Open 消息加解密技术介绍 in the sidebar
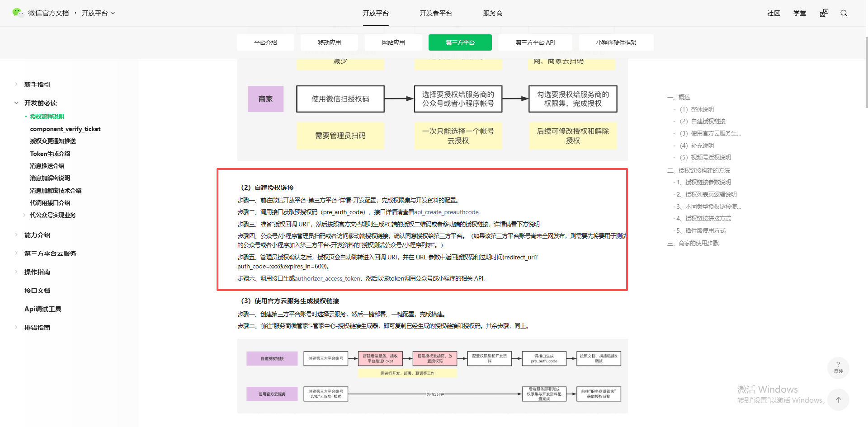 pyautogui.click(x=56, y=191)
